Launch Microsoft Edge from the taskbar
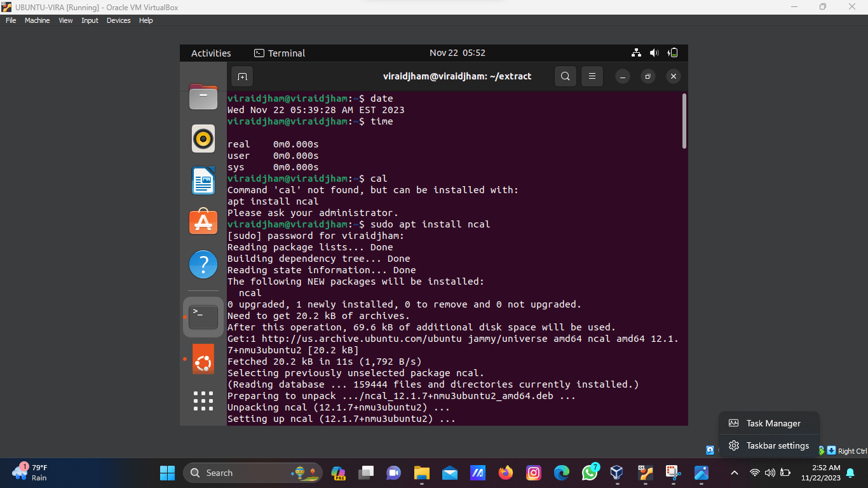 pyautogui.click(x=562, y=473)
